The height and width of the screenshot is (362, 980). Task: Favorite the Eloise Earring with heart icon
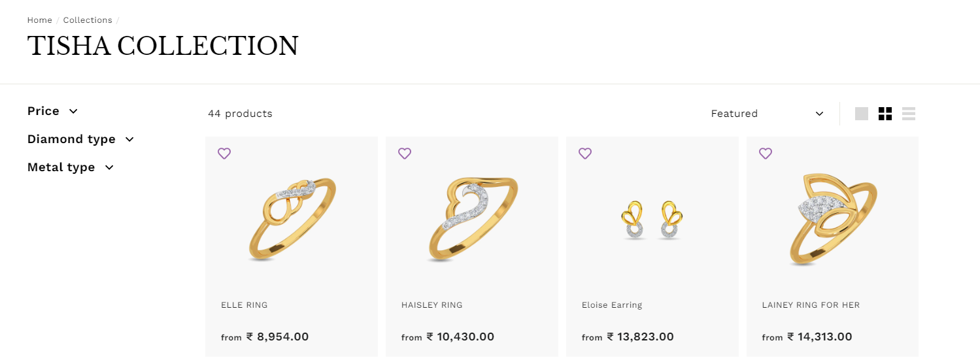tap(585, 154)
